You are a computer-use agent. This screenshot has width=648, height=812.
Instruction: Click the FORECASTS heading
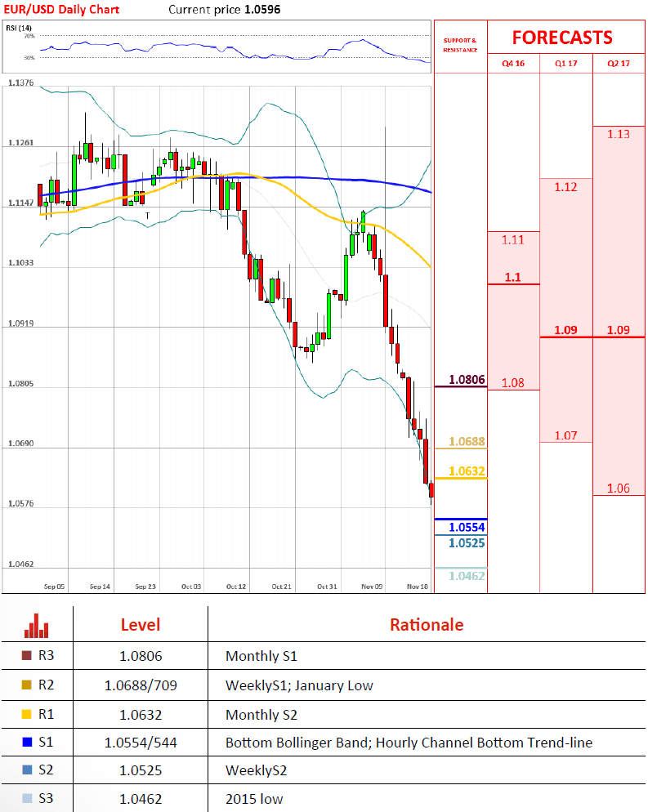[x=562, y=38]
